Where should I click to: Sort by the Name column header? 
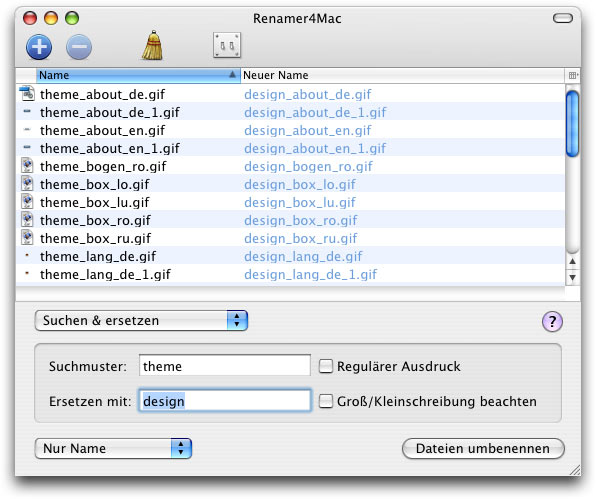[138, 75]
